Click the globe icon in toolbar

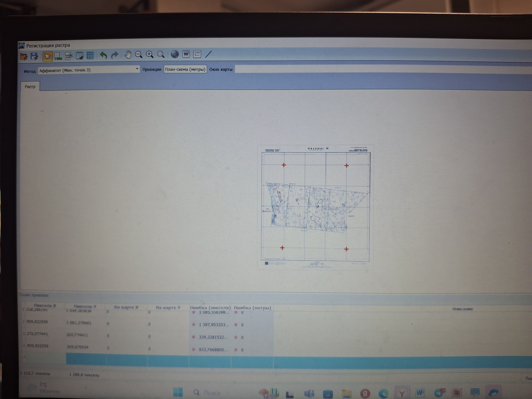175,54
